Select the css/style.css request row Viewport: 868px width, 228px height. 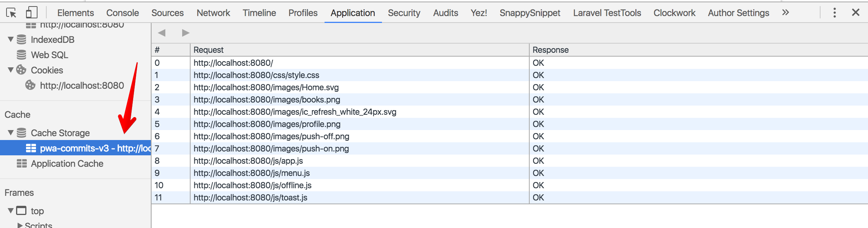coord(256,75)
